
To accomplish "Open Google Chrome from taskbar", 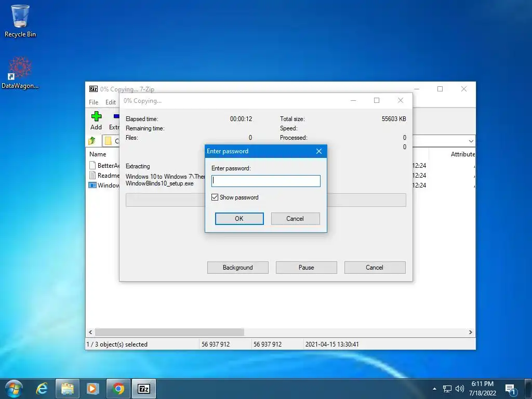I will (x=118, y=389).
